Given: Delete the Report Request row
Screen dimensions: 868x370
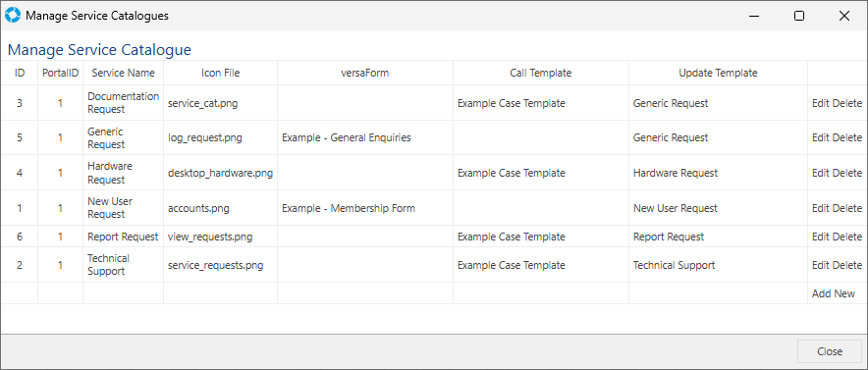Looking at the screenshot, I should (x=847, y=237).
